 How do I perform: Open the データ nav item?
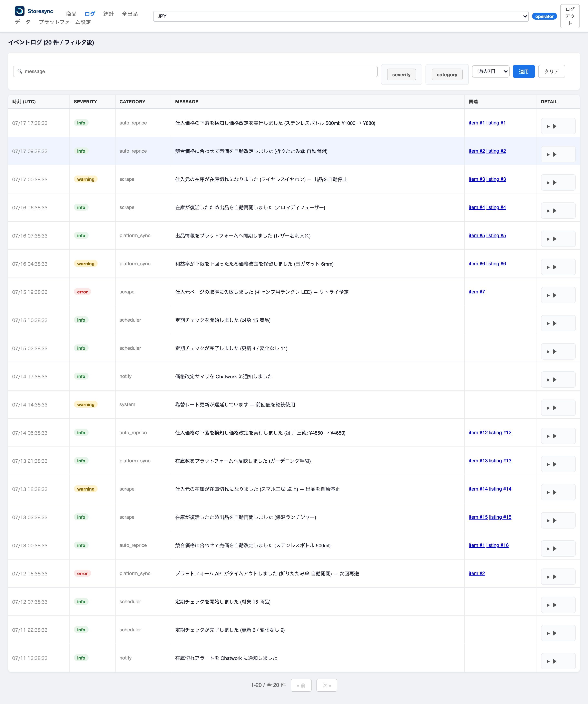click(22, 22)
